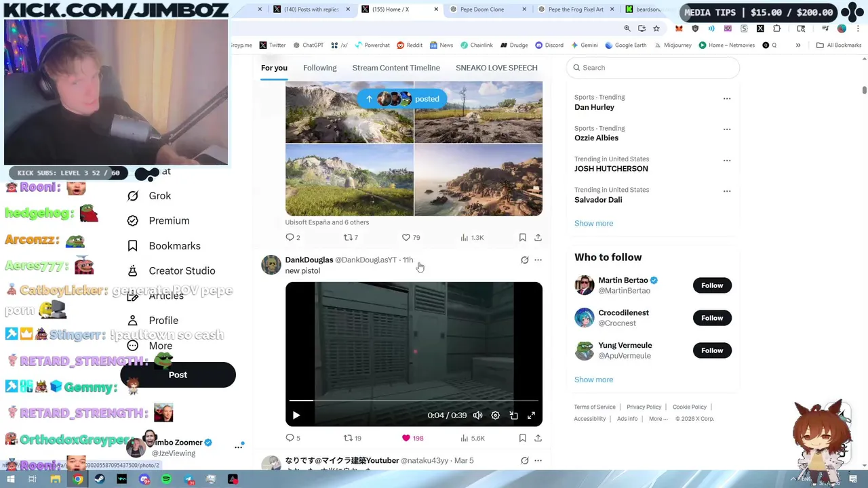
Task: Bookmark the Ubisoft landscape post
Action: click(522, 238)
